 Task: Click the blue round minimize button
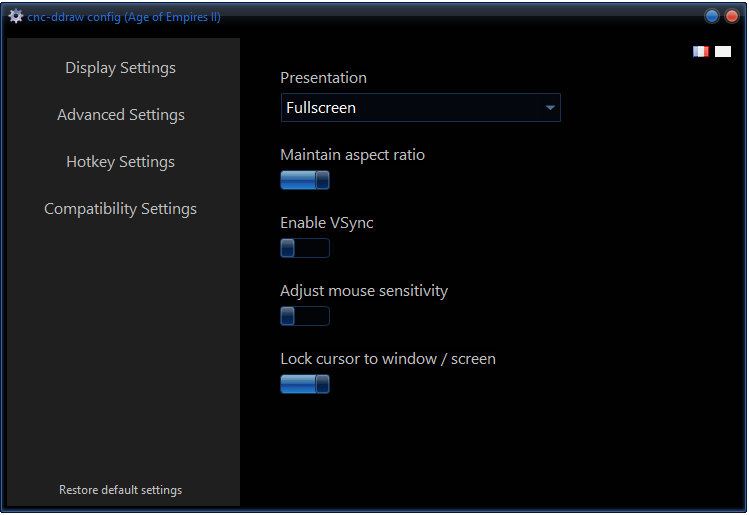tap(712, 16)
